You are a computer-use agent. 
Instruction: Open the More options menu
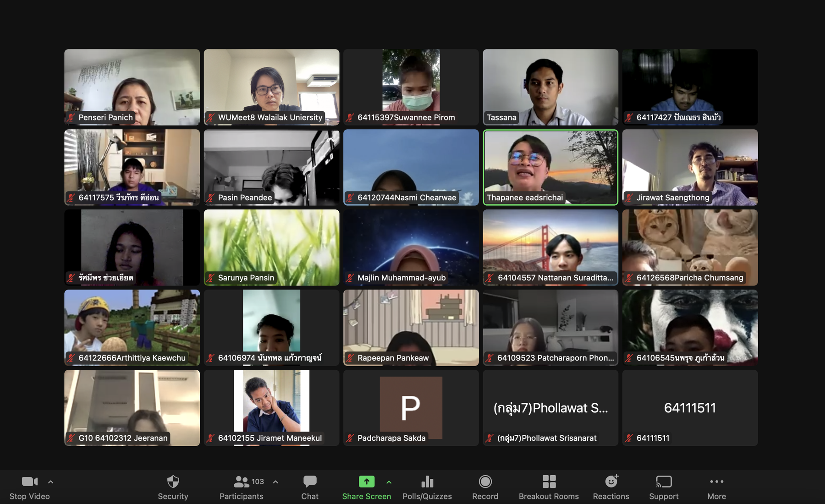(716, 482)
